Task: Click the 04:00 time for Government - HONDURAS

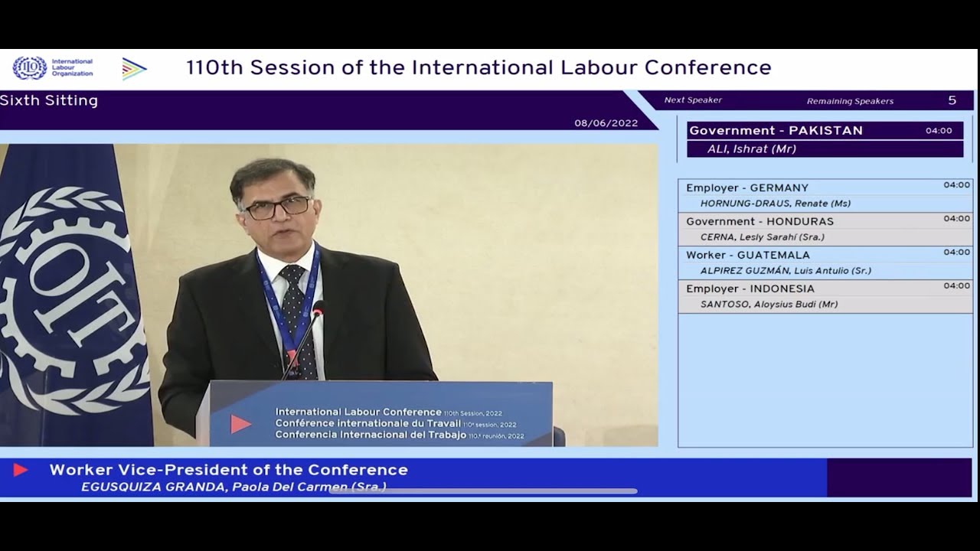Action: (x=957, y=218)
